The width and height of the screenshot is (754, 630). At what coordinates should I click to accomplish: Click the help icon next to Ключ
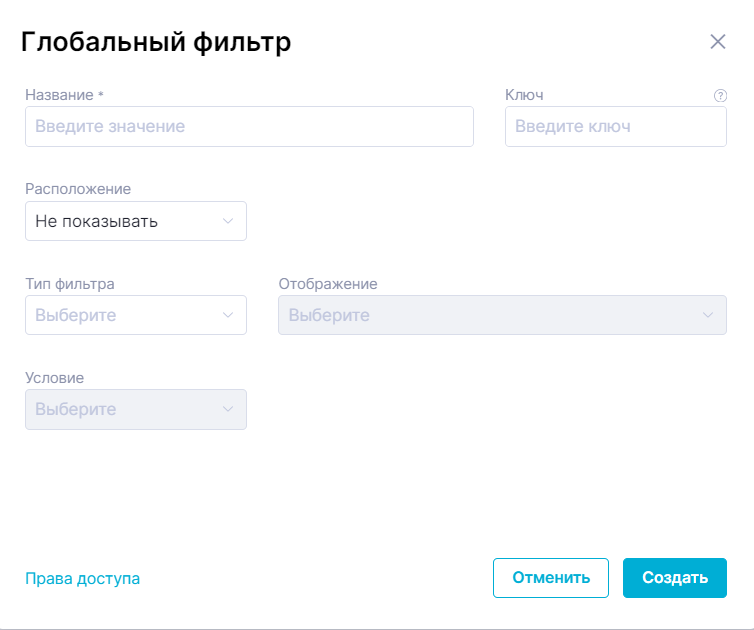pos(719,96)
